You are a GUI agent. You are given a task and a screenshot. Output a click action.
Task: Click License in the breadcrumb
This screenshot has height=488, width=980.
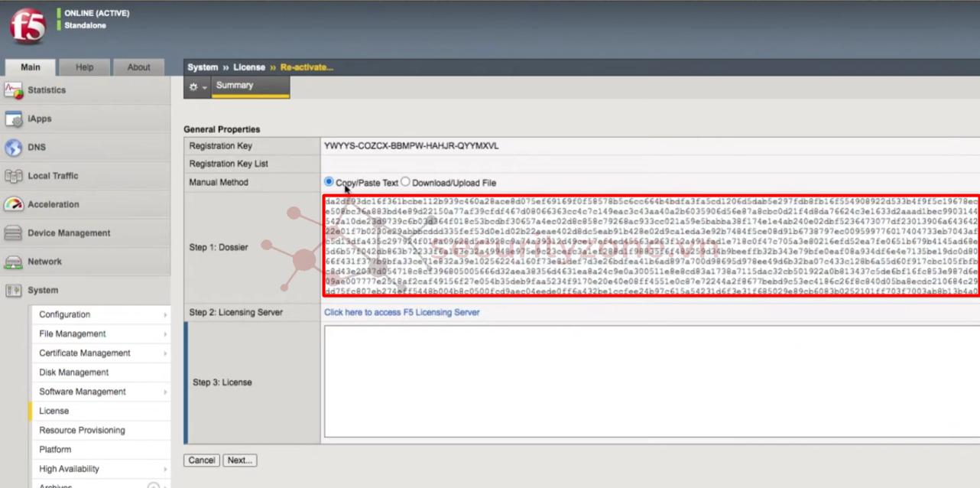249,67
